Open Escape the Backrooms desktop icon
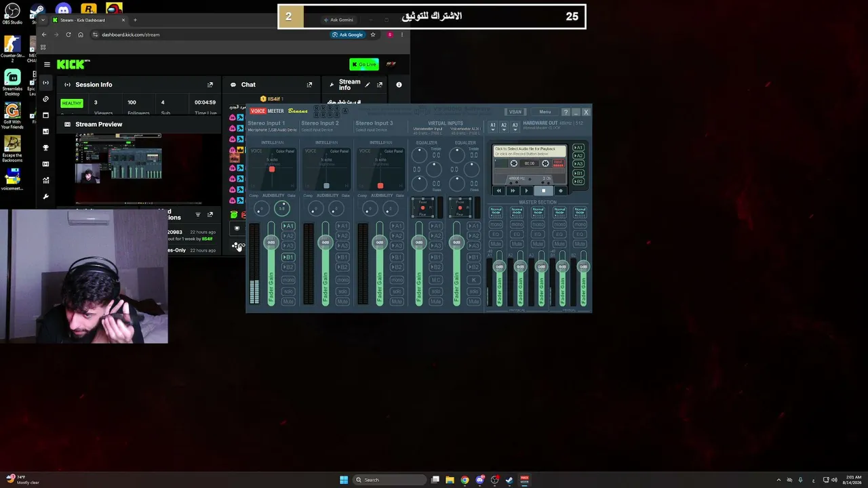This screenshot has height=488, width=868. coord(12,149)
